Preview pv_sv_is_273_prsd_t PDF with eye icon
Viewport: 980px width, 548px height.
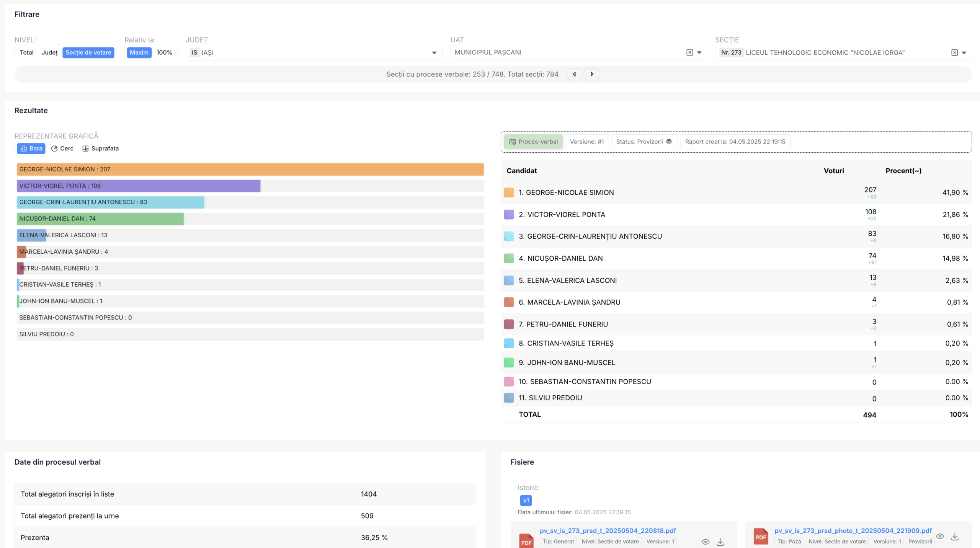[x=705, y=542]
